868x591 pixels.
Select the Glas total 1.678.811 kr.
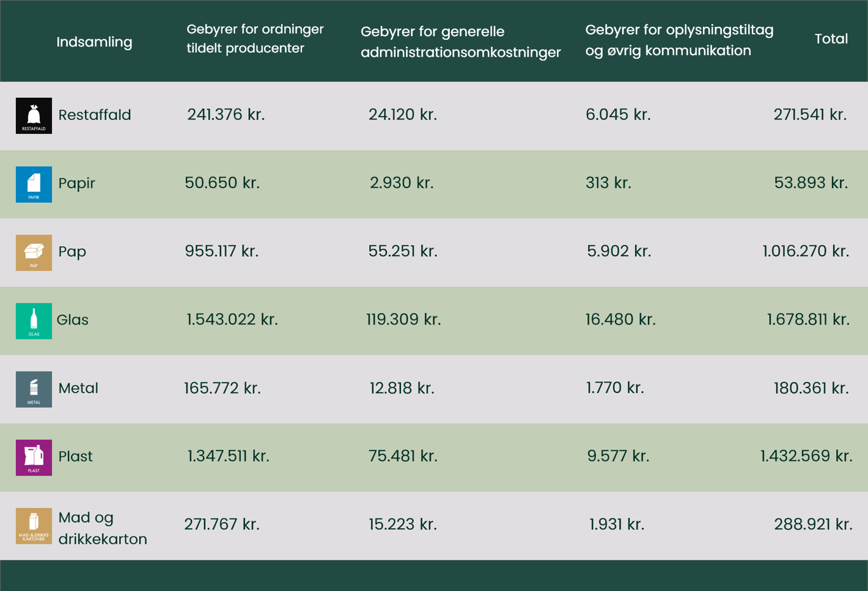(808, 320)
